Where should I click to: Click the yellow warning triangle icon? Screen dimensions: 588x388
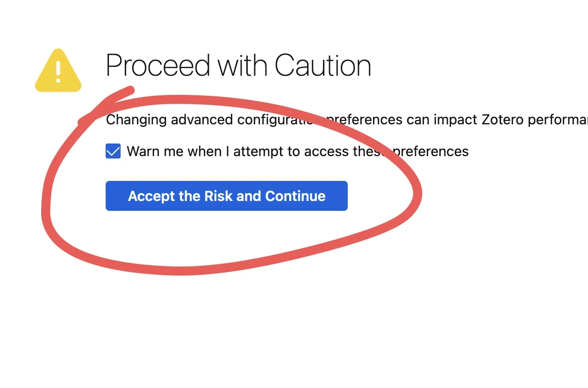pos(58,71)
